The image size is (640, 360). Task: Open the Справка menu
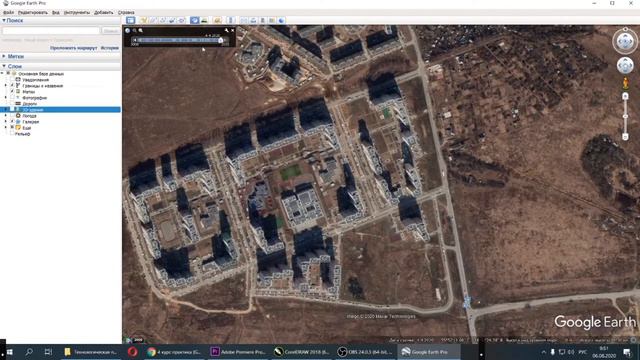[126, 13]
